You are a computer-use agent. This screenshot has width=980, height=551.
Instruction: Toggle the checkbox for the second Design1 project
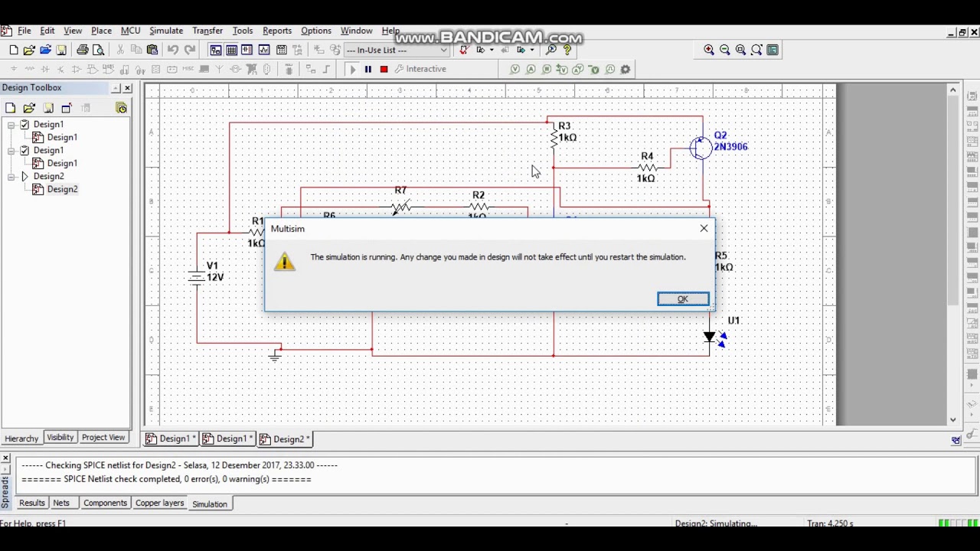(x=25, y=150)
